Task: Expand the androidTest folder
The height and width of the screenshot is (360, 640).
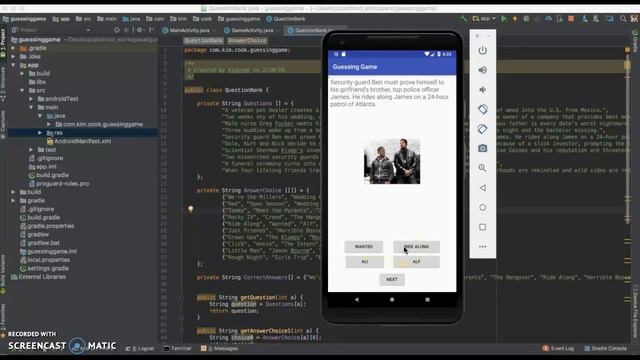Action: [31, 99]
